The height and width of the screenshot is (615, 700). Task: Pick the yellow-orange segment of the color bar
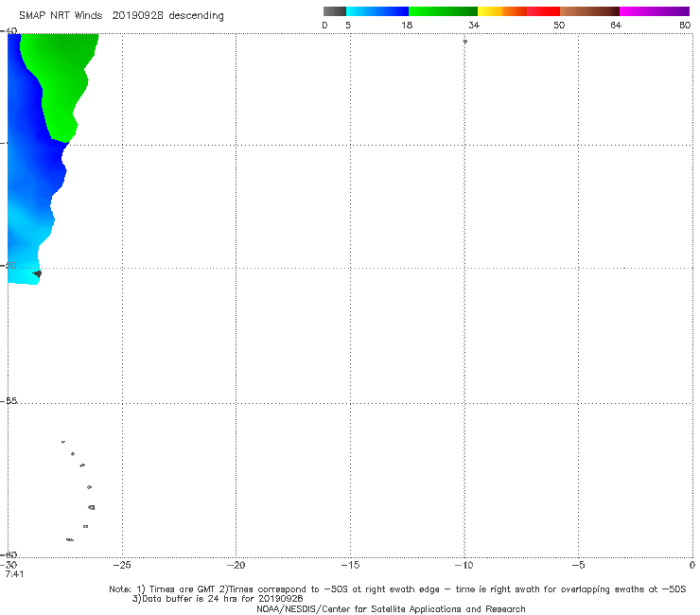(x=501, y=11)
